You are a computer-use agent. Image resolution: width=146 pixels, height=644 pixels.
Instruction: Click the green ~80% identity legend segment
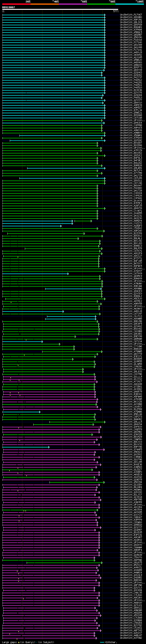click(101, 4)
